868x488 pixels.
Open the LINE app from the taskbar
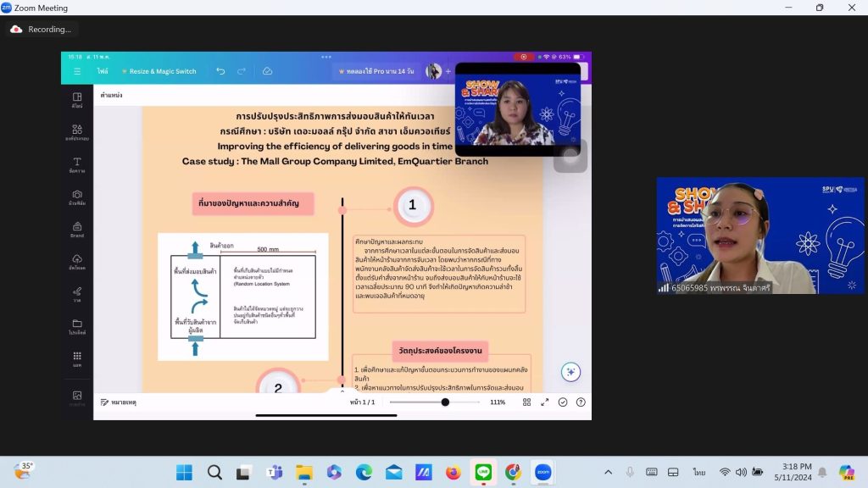pyautogui.click(x=483, y=472)
